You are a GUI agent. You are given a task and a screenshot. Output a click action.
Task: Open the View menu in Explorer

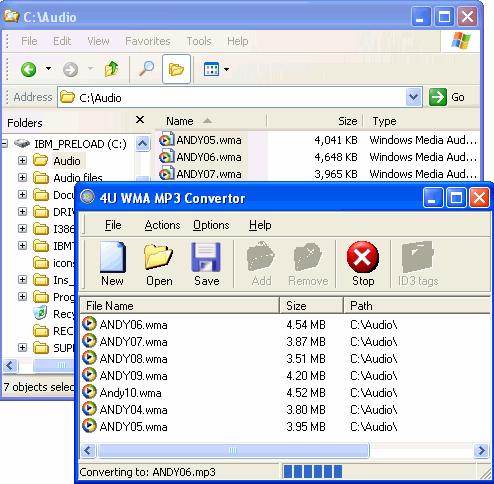(x=98, y=41)
